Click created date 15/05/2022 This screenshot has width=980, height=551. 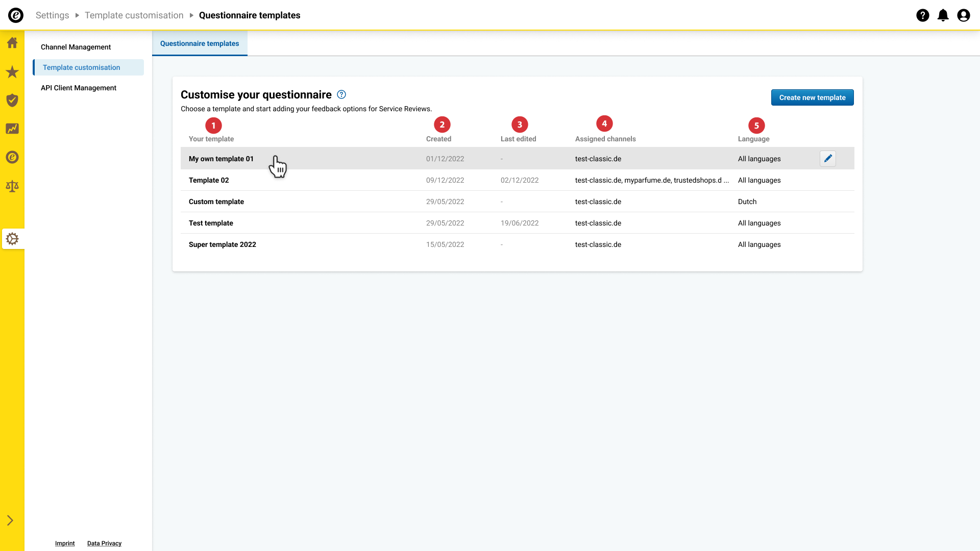[x=445, y=244]
